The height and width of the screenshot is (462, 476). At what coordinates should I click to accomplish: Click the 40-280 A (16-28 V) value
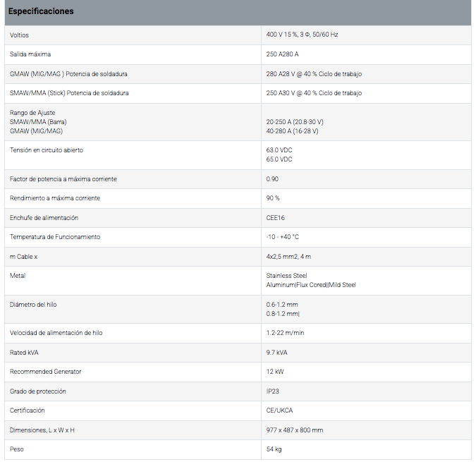pos(293,131)
